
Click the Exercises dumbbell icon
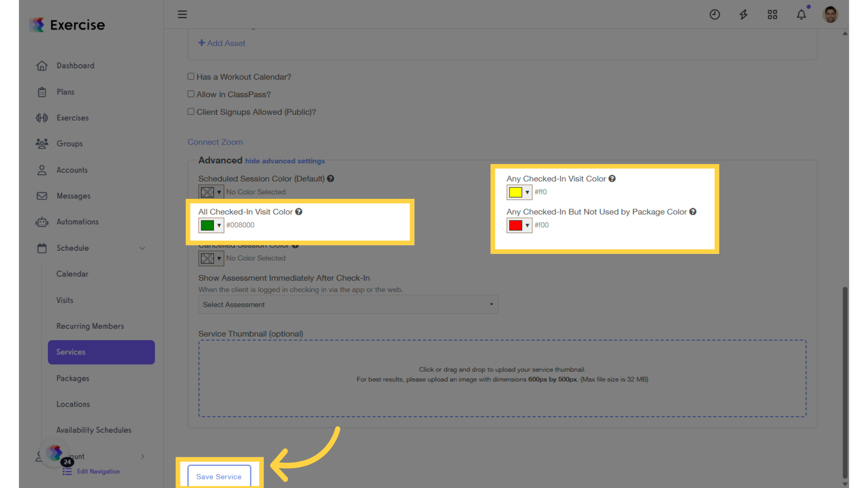click(42, 118)
